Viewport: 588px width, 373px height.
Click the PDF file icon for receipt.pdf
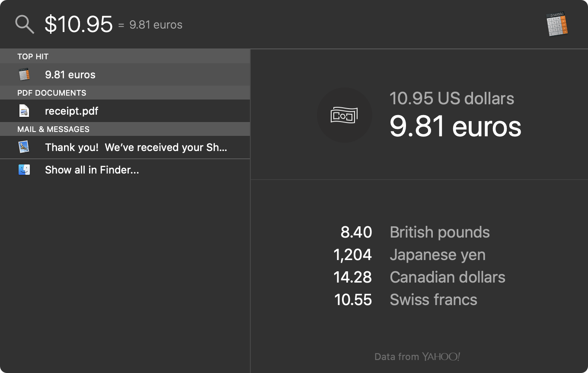pyautogui.click(x=24, y=111)
